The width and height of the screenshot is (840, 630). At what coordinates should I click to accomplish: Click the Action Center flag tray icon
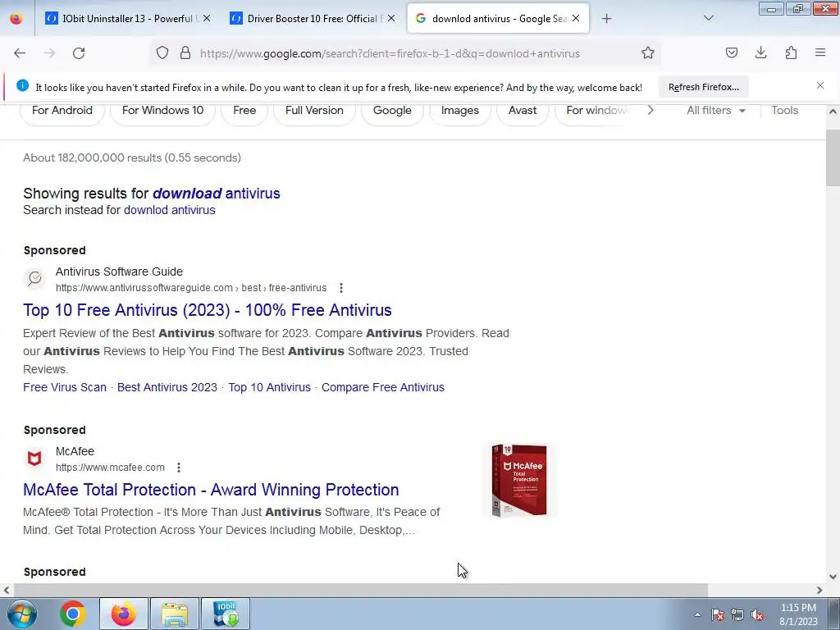tap(718, 615)
